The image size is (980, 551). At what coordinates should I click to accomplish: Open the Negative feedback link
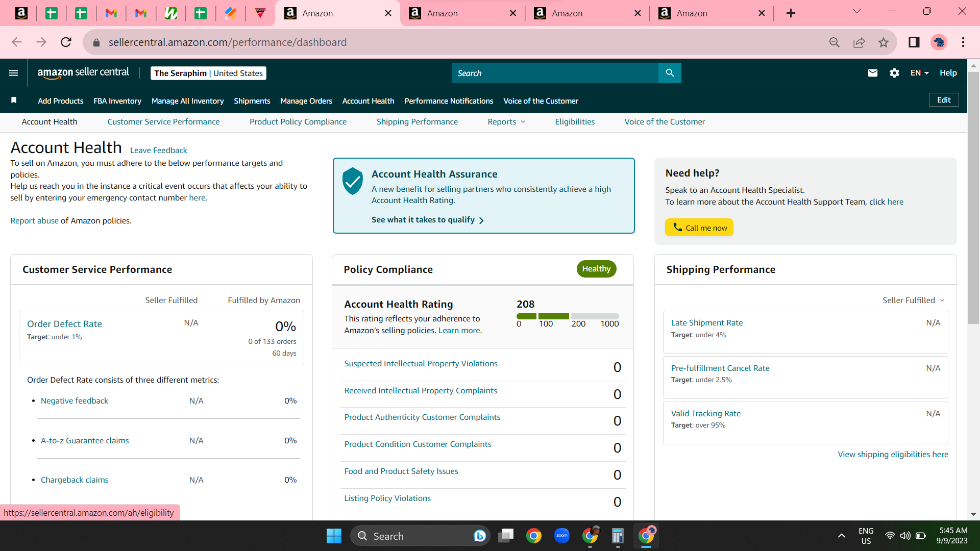tap(75, 401)
